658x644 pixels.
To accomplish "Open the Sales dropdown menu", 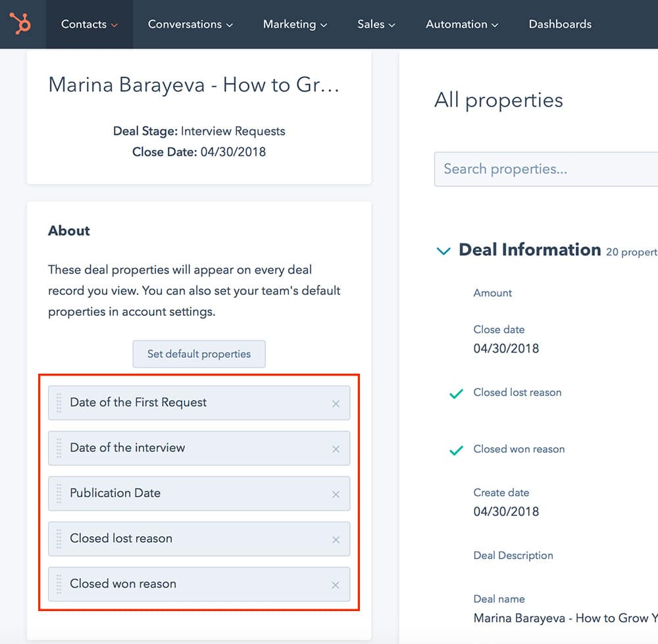I will pos(376,24).
